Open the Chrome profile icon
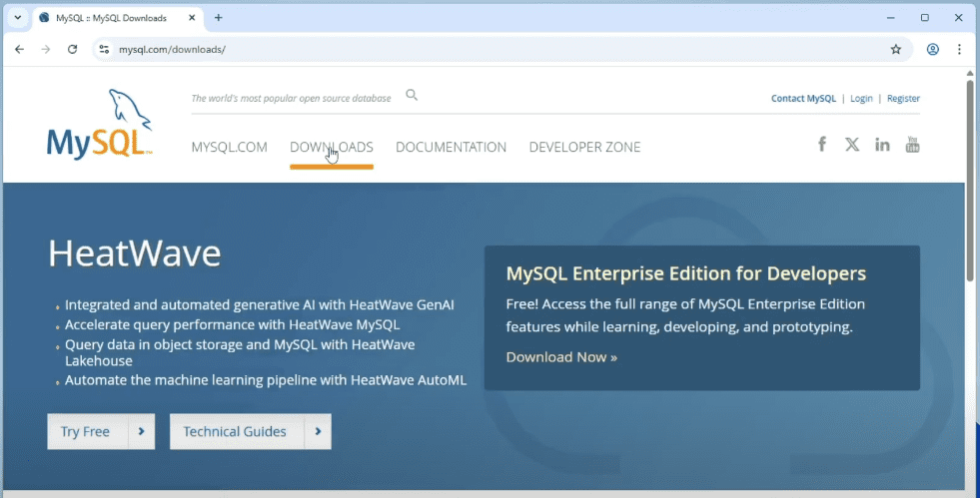This screenshot has width=980, height=498. coord(933,49)
